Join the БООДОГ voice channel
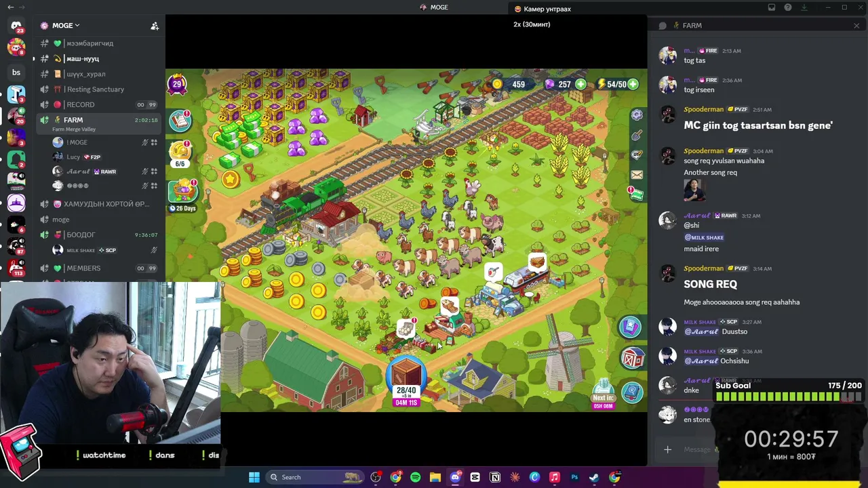The height and width of the screenshot is (488, 868). [99, 235]
